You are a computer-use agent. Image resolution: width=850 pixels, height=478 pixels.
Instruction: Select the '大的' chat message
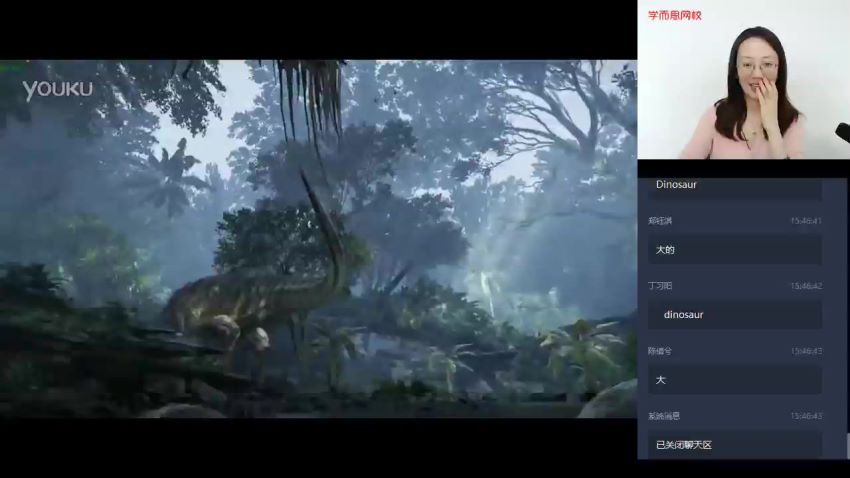pyautogui.click(x=735, y=250)
